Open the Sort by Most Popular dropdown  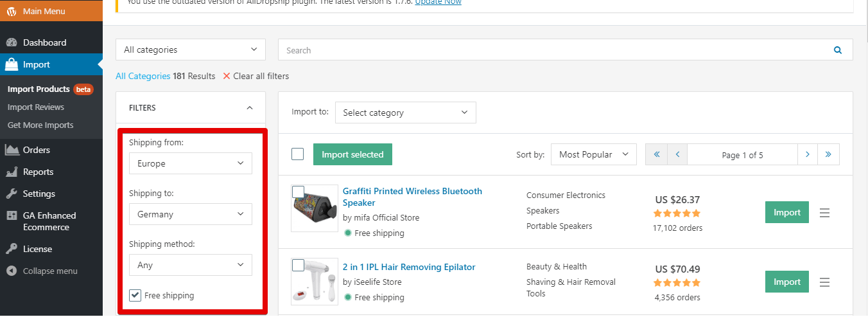click(x=593, y=154)
